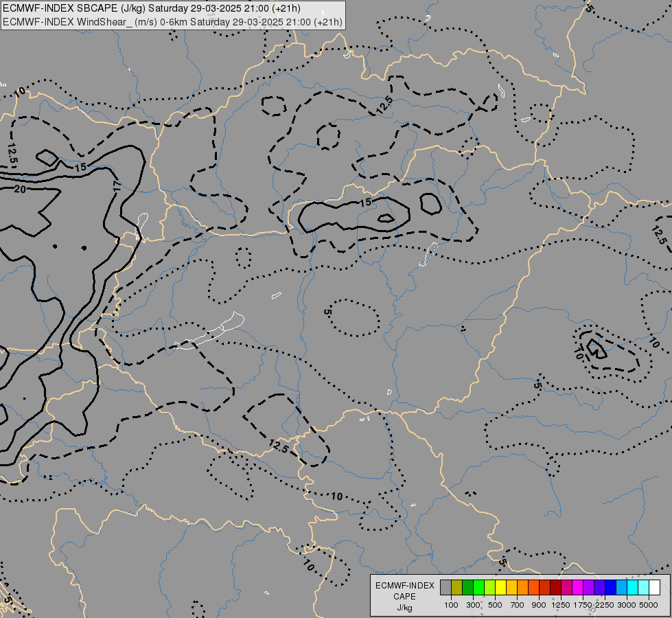Select the gray swatch in the CAPE legend
The height and width of the screenshot is (618, 672).
tap(445, 588)
